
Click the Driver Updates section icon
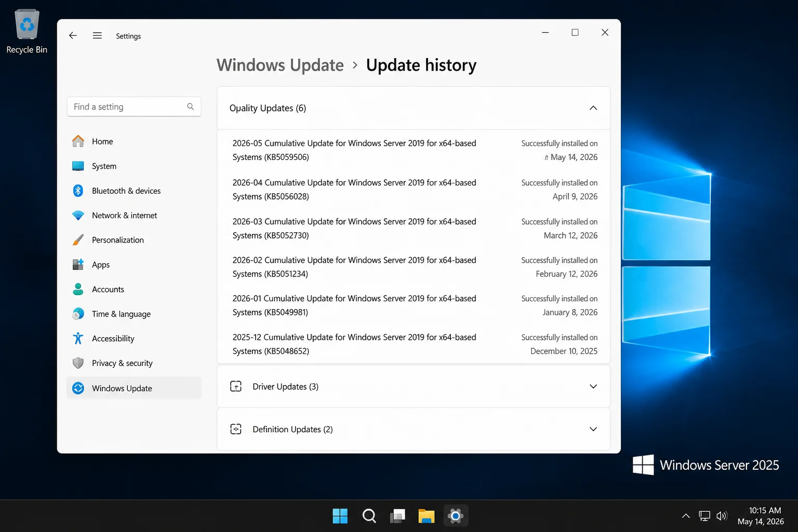tap(236, 386)
